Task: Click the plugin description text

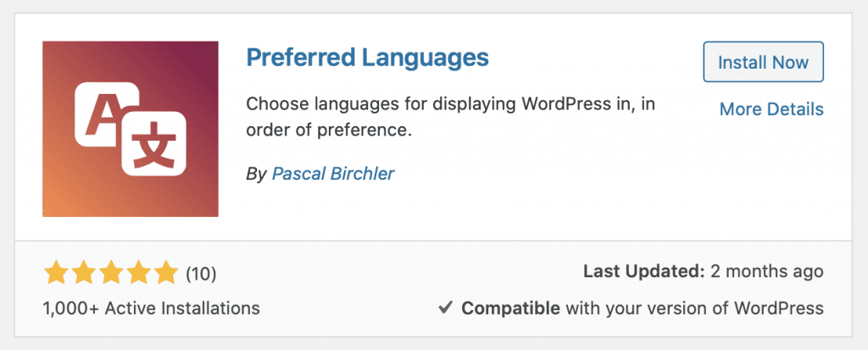Action: click(450, 118)
